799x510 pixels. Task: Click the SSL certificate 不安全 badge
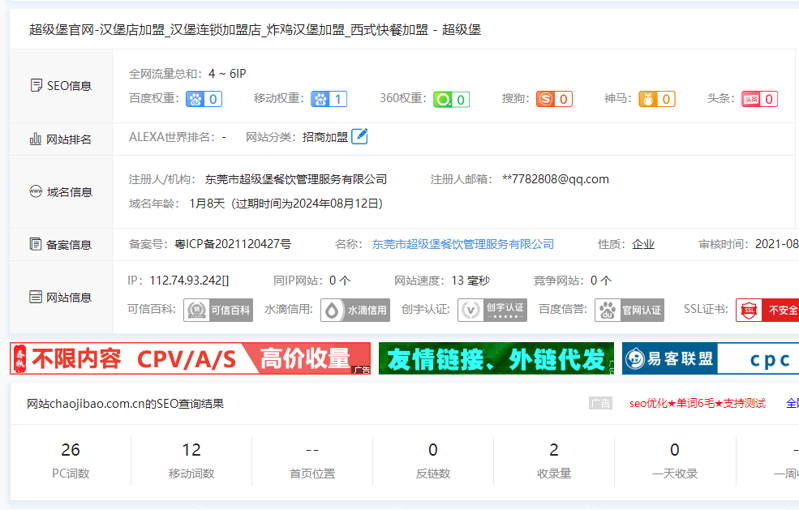coord(767,310)
